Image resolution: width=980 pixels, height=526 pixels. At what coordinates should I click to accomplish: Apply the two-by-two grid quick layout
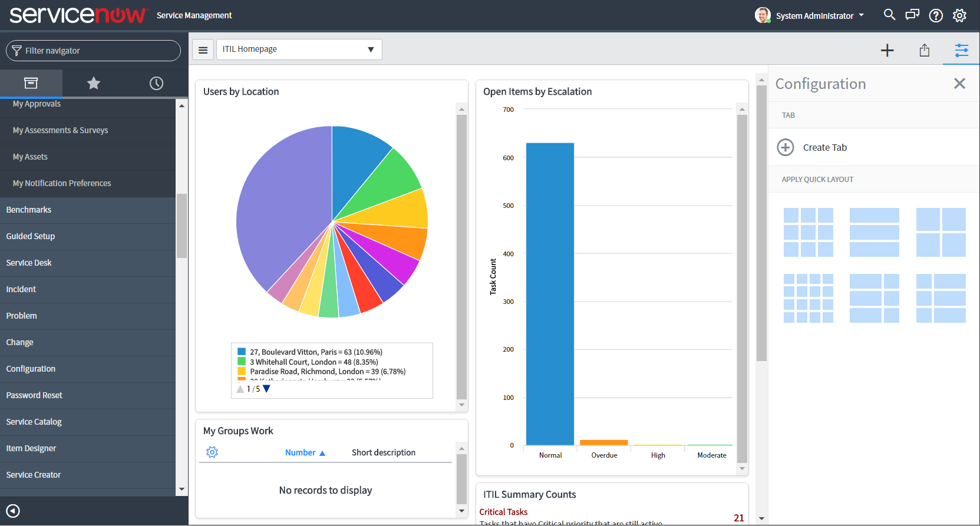941,232
